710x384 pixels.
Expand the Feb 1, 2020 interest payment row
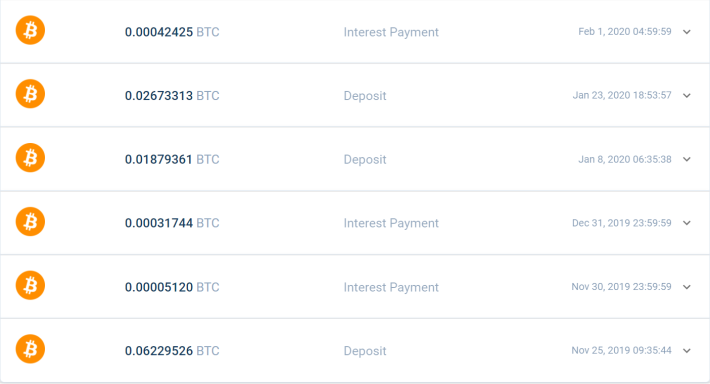[686, 32]
